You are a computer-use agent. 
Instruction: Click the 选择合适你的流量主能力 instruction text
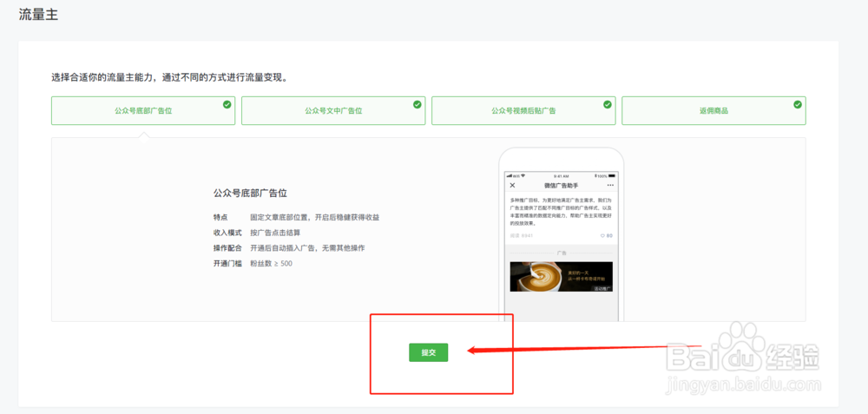pyautogui.click(x=169, y=77)
